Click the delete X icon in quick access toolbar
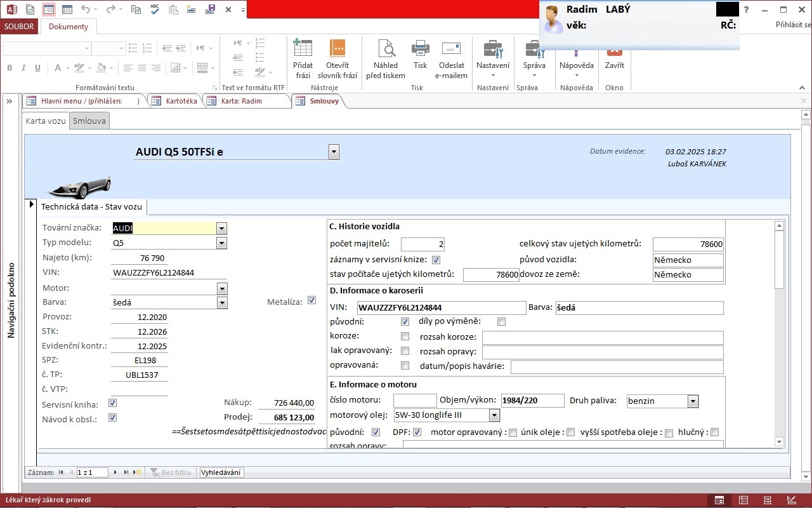Viewport: 812px width, 508px height. click(x=230, y=10)
